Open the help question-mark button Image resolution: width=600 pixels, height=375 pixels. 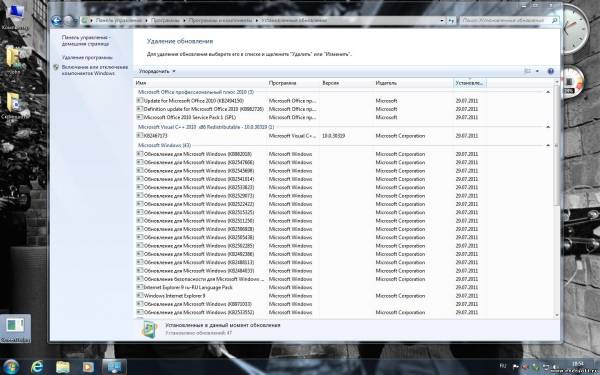pos(551,71)
